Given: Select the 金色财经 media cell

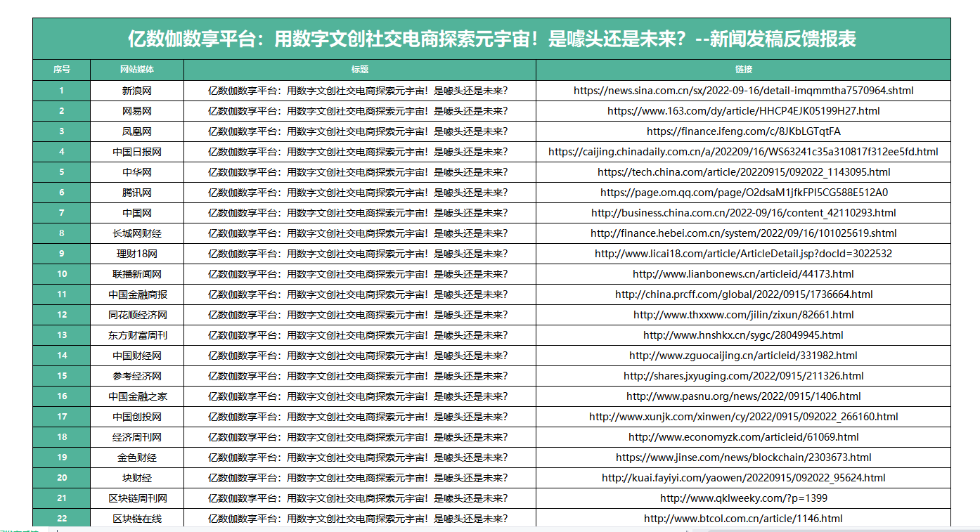Looking at the screenshot, I should tap(137, 458).
